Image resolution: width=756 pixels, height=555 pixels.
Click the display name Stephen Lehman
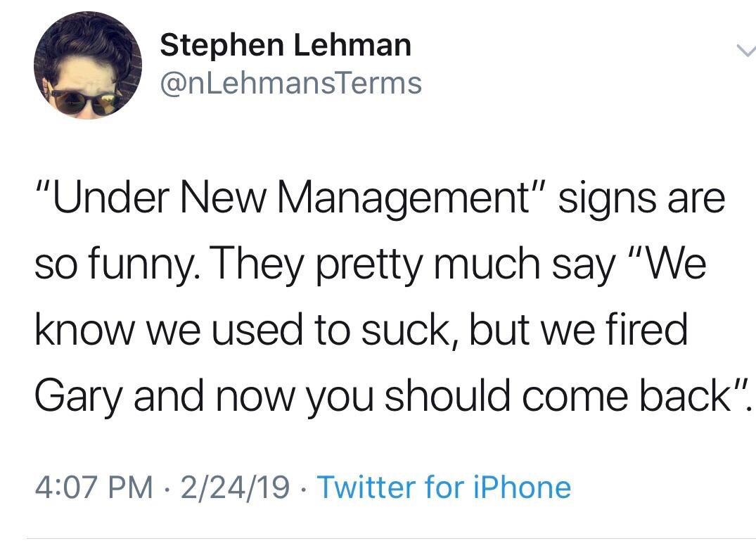coord(285,44)
